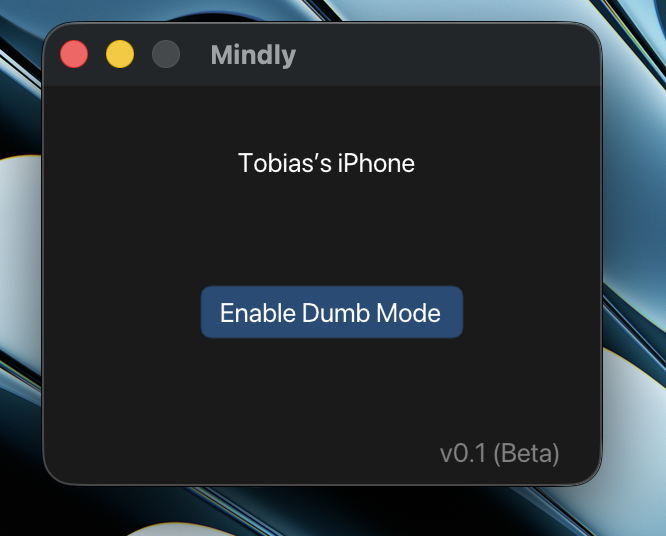The width and height of the screenshot is (666, 536).
Task: Click the "v0.1" version number
Action: (x=463, y=454)
